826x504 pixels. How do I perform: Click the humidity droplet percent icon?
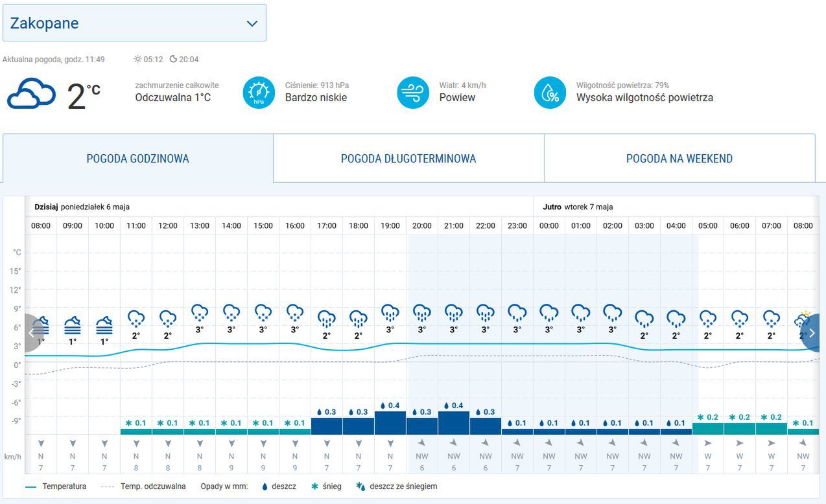point(550,93)
